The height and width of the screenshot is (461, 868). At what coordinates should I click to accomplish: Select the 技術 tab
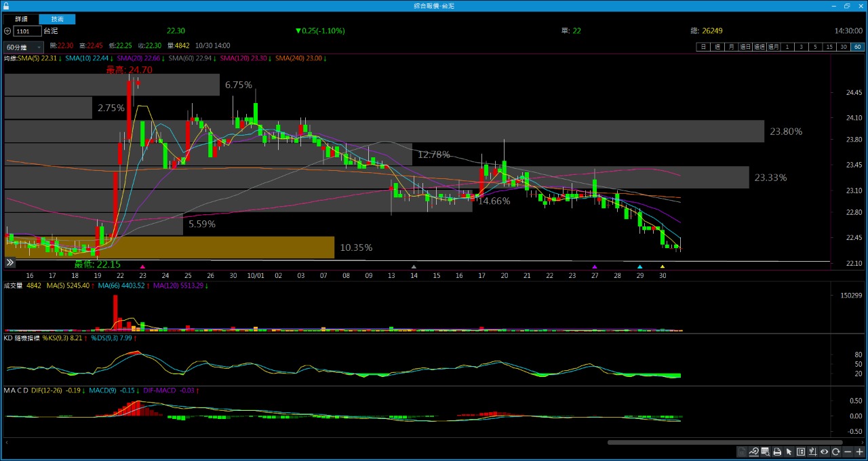(57, 19)
